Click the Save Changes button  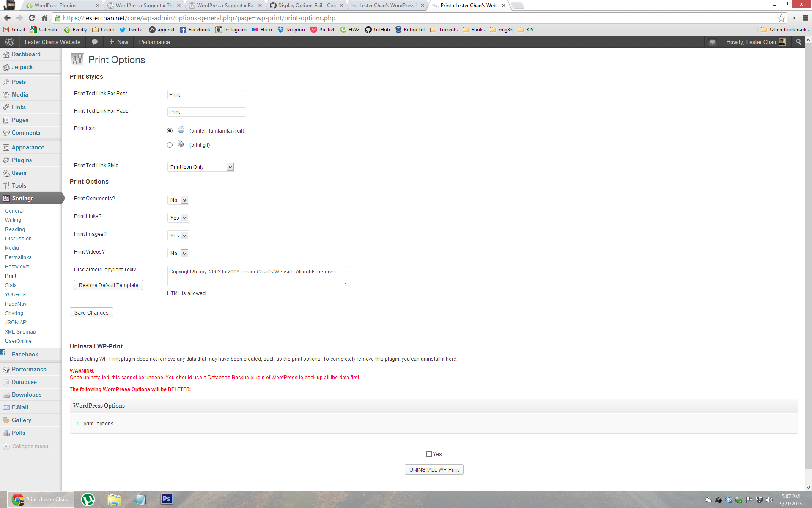tap(91, 313)
